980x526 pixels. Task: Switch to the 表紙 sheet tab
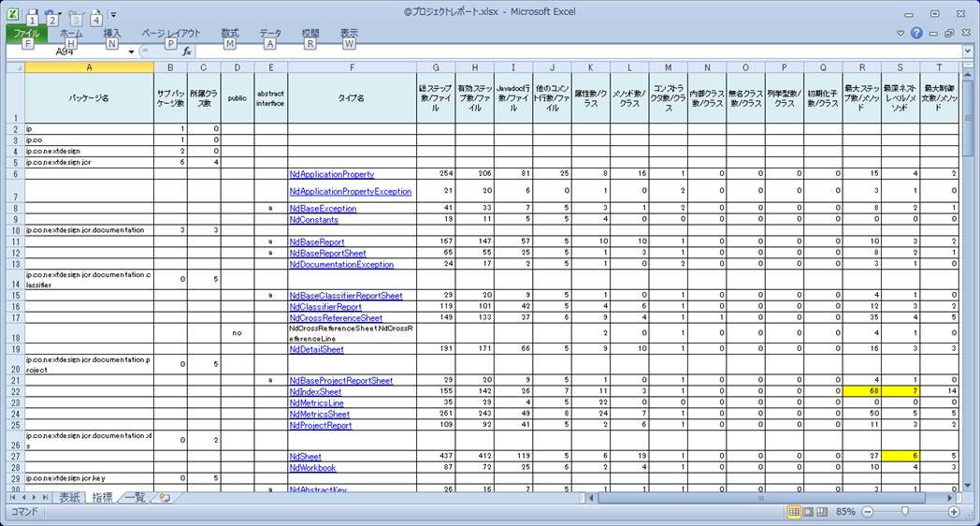(69, 498)
